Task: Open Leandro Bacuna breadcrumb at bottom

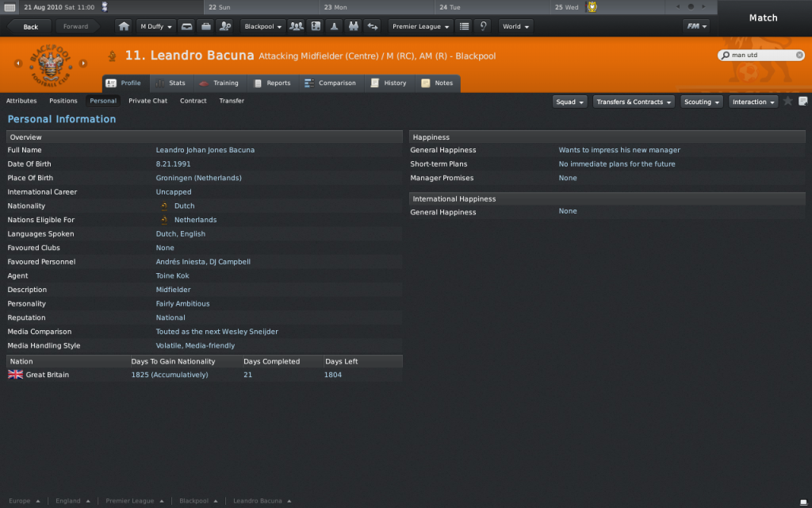Action: (x=262, y=501)
